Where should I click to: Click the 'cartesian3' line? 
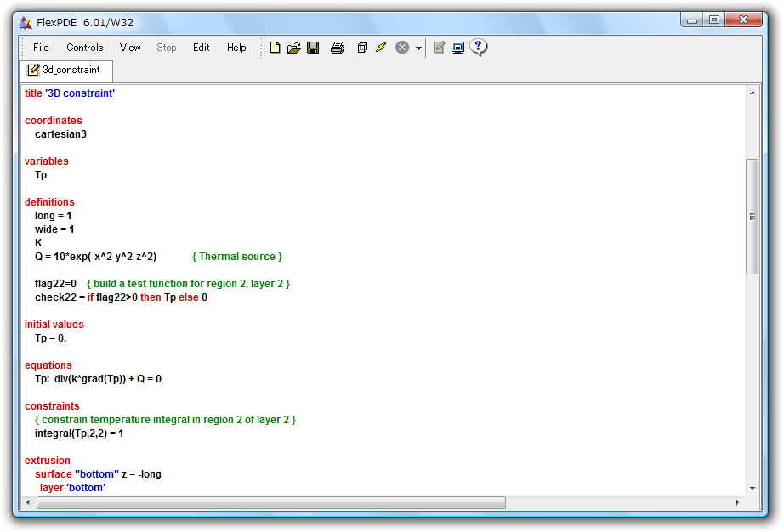(60, 134)
